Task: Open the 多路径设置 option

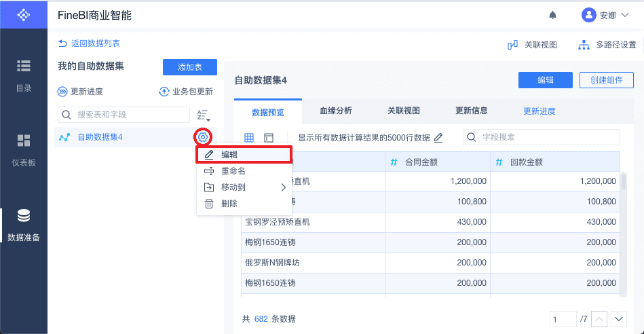Action: (607, 45)
